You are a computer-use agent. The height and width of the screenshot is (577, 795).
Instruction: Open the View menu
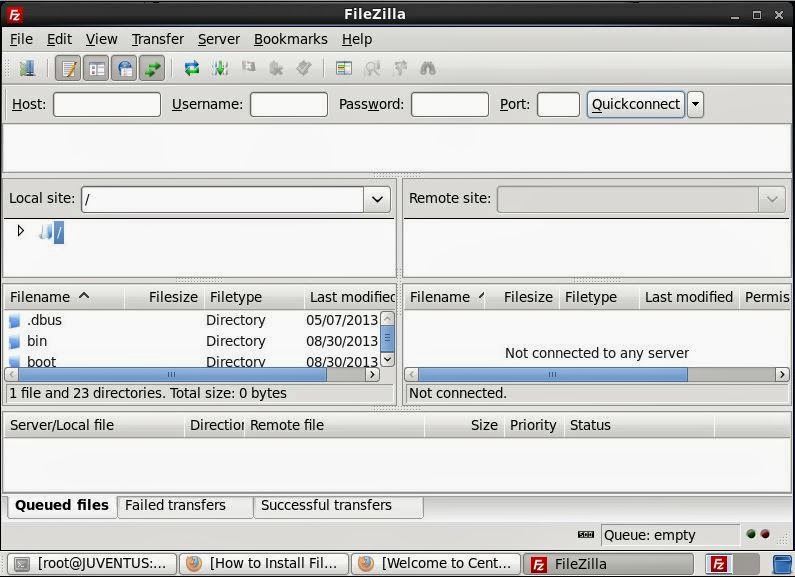[101, 39]
